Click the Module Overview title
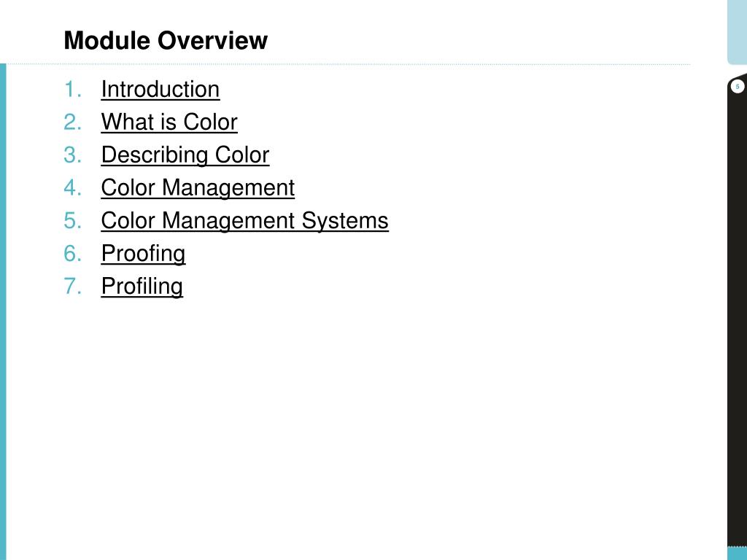Viewport: 747px width, 560px height. [166, 41]
